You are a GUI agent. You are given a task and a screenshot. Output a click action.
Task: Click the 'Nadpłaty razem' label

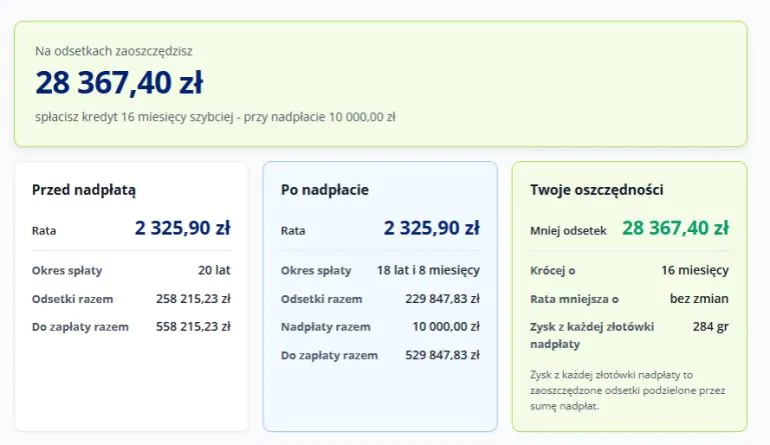326,327
